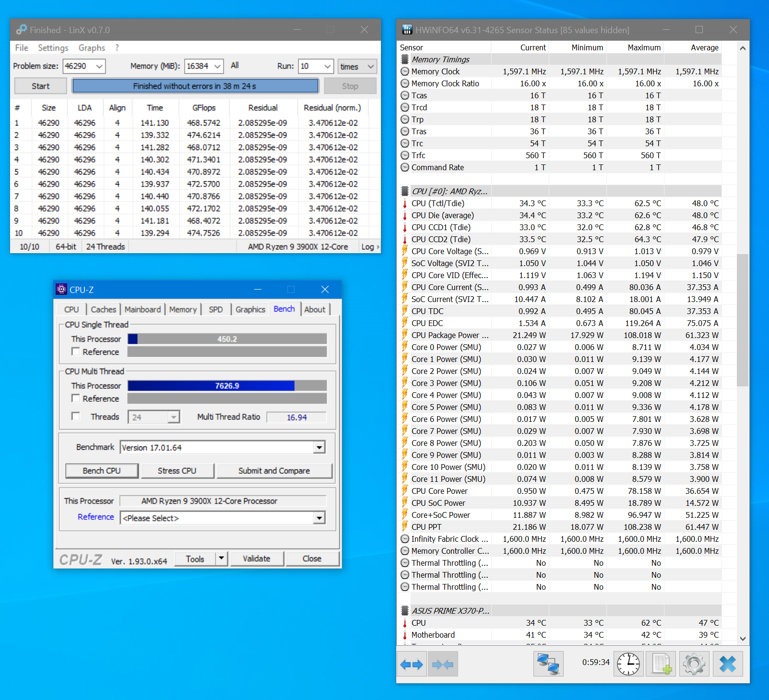
Task: Click the '24 Threads' status bar entry in LinX
Action: coord(106,247)
